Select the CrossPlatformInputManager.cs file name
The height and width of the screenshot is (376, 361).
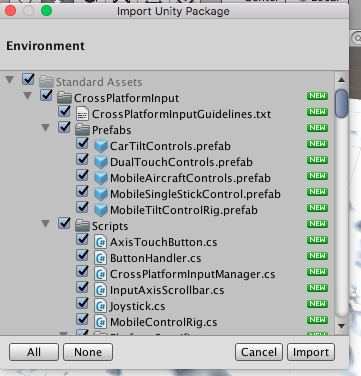click(193, 274)
